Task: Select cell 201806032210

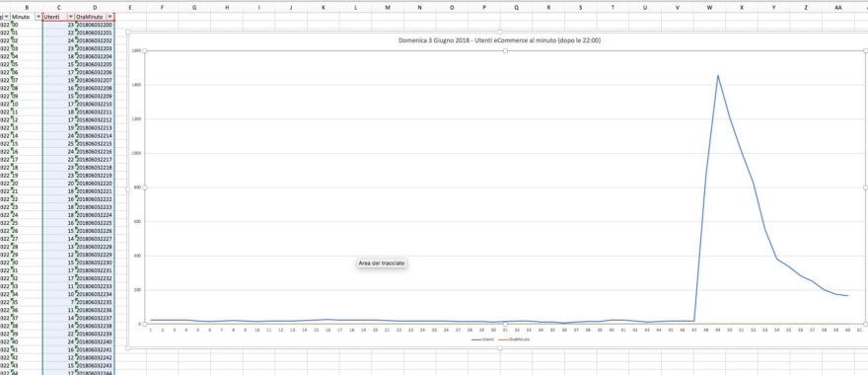Action: pos(95,105)
